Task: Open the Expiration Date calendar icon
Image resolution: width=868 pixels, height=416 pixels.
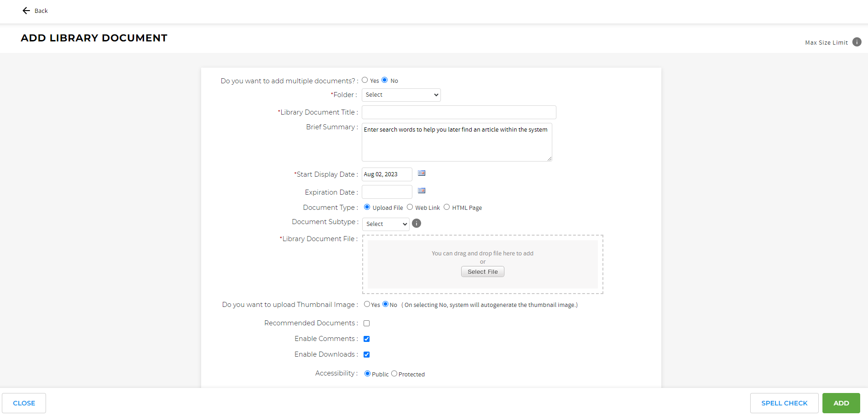Action: tap(421, 191)
